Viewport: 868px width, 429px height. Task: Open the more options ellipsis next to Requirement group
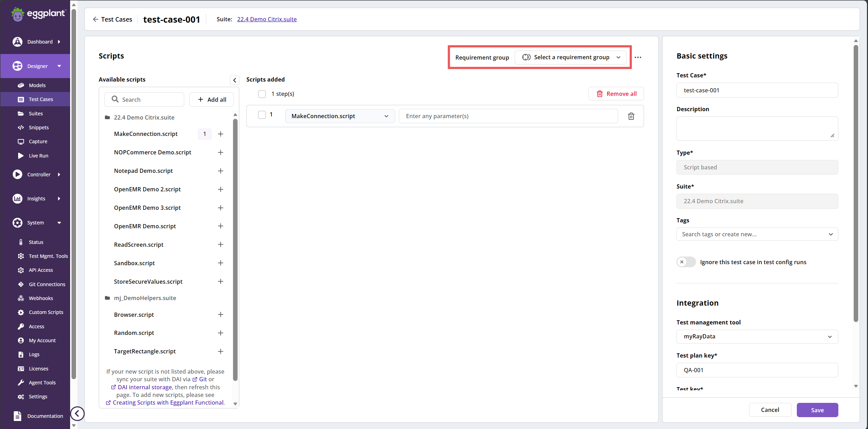click(638, 57)
